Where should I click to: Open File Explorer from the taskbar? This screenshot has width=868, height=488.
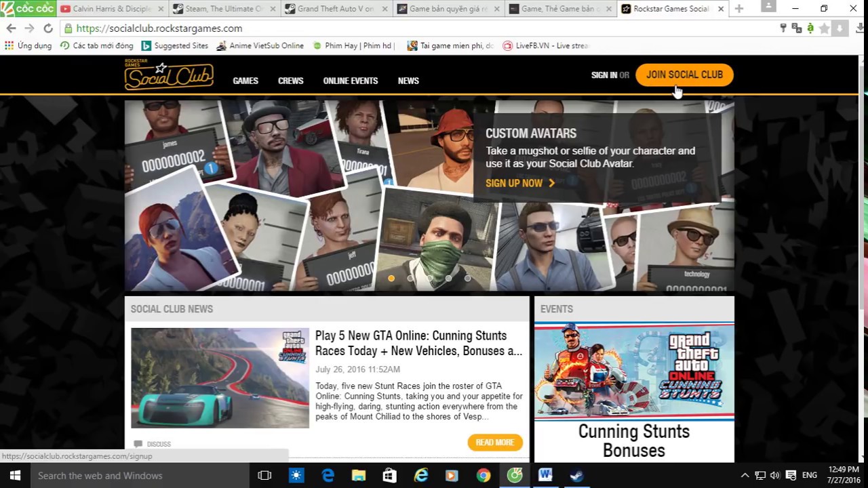tap(359, 475)
